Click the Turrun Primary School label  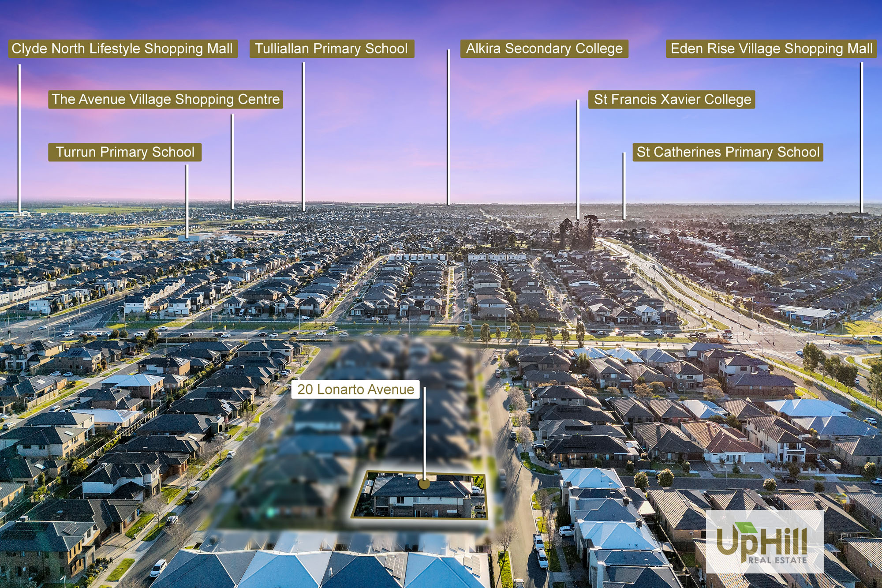[125, 152]
